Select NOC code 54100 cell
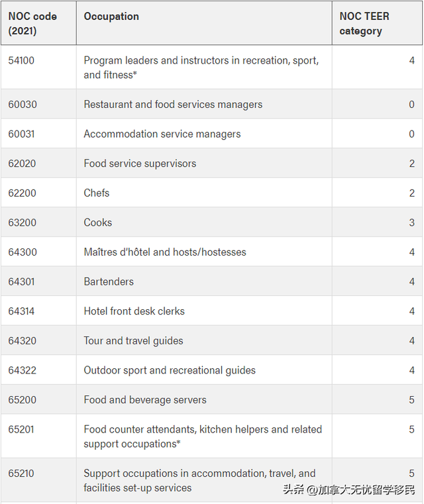Viewport: 424px width, 504px height. (38, 67)
